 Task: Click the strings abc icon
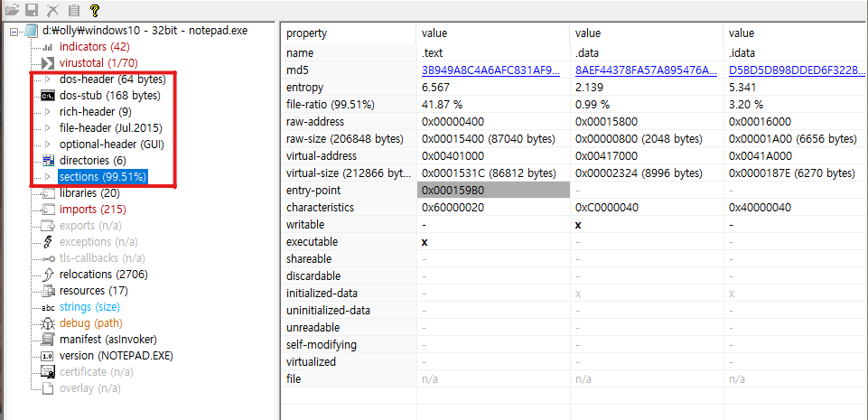pos(48,307)
